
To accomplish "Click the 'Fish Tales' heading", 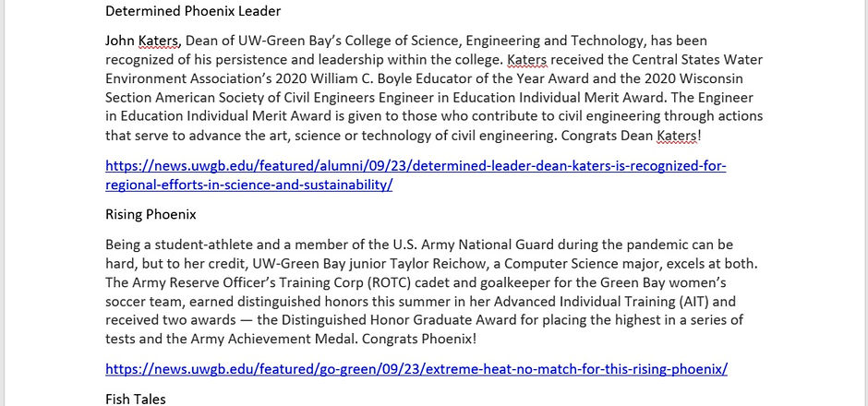I will click(135, 399).
